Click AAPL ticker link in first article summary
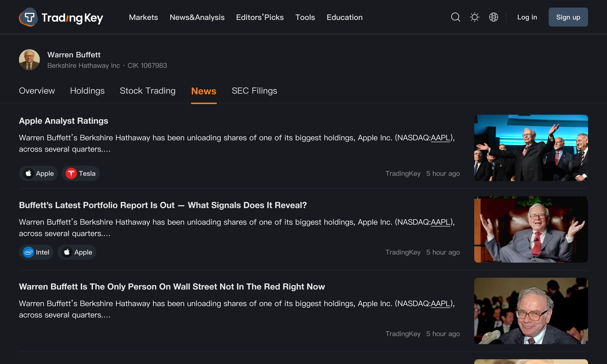 pyautogui.click(x=441, y=138)
